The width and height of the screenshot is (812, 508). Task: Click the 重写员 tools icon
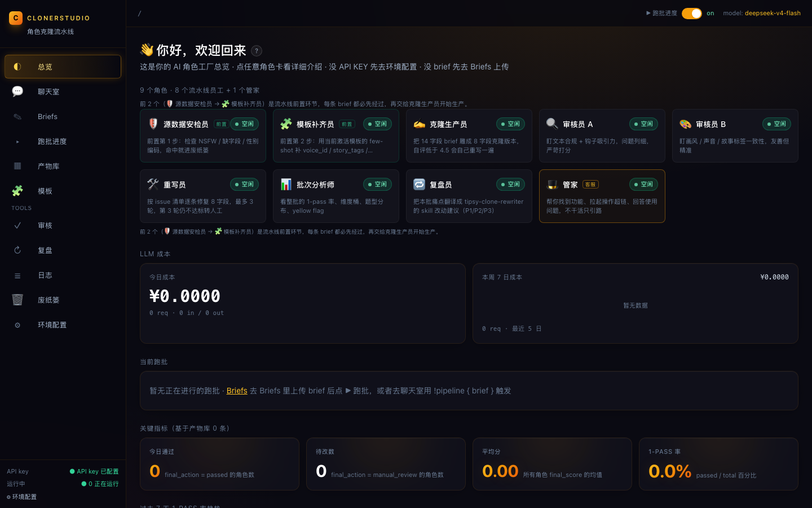point(153,184)
